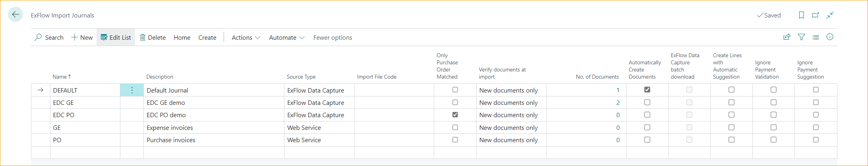Toggle Only Purchase Order Matched for GE
This screenshot has width=868, height=166.
tap(455, 127)
